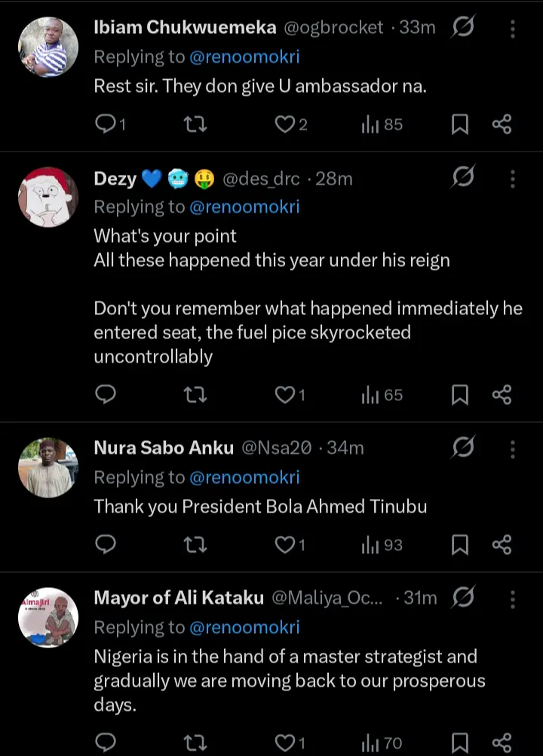The height and width of the screenshot is (756, 543).
Task: Open more options for Ibiam's tweet
Action: point(513,29)
